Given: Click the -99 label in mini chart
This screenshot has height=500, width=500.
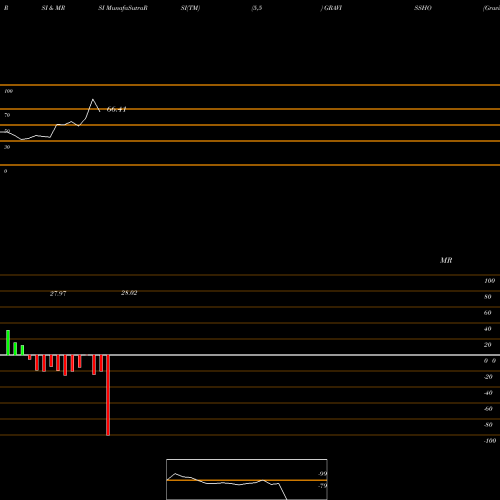Looking at the screenshot, I should [322, 474].
